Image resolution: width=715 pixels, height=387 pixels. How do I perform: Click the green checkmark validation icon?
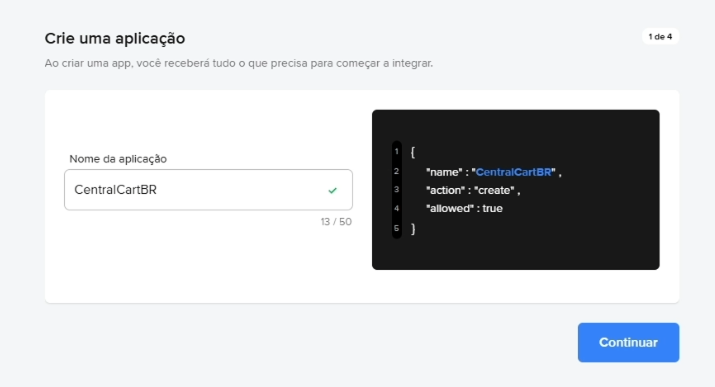click(x=332, y=190)
